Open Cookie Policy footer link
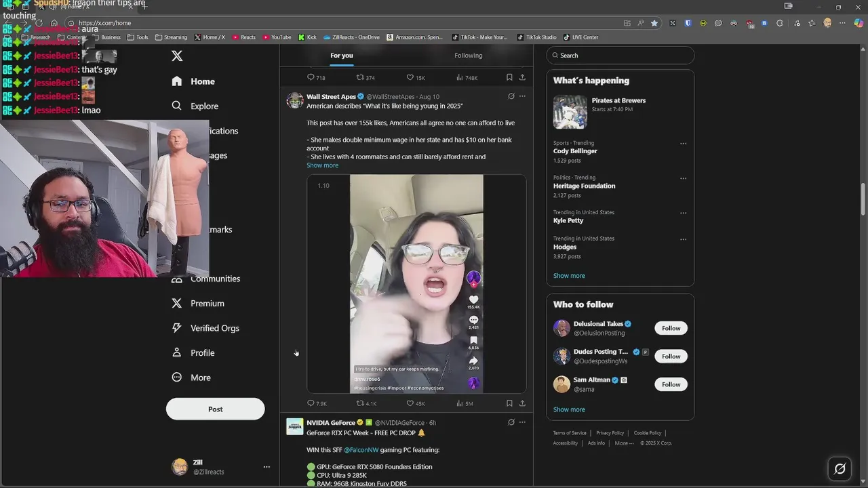The width and height of the screenshot is (868, 488). click(x=648, y=433)
